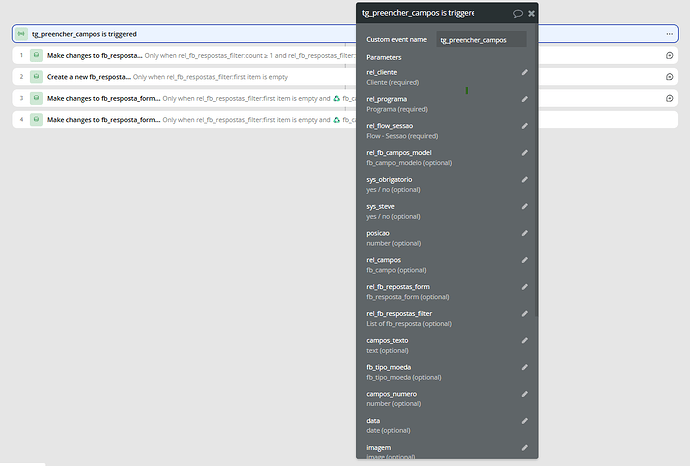Click the Custom event name input field

tap(481, 40)
